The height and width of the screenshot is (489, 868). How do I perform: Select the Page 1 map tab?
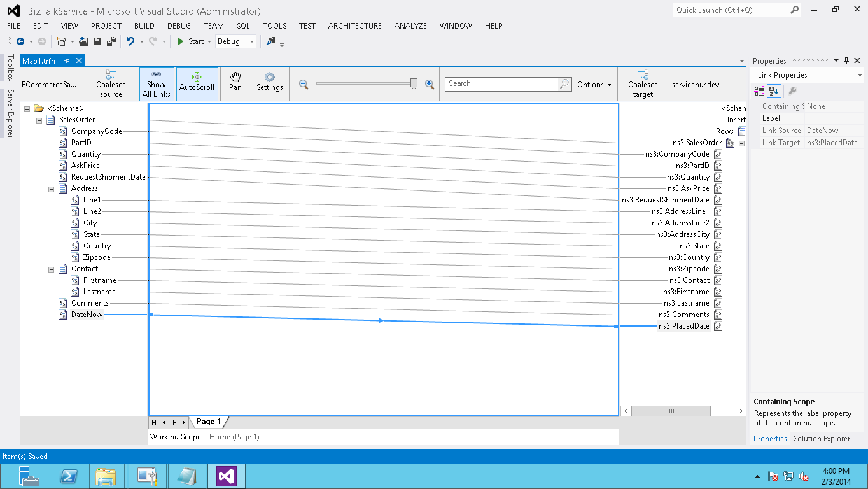point(209,422)
